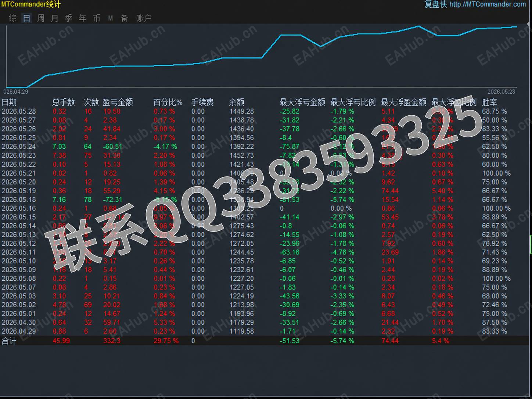Switch to the 季 quarterly tab
Screen dimensions: 532x399
pyautogui.click(x=69, y=18)
